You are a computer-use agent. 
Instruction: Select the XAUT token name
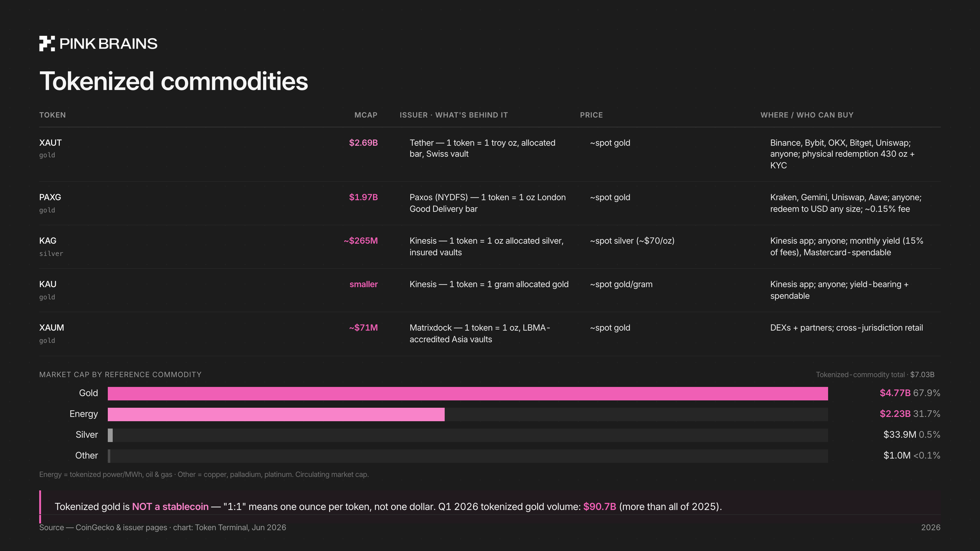[x=50, y=143]
